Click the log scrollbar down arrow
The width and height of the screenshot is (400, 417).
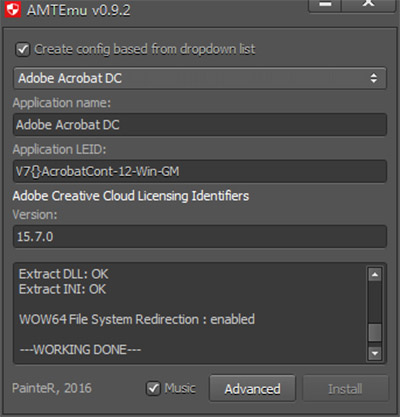(x=375, y=353)
